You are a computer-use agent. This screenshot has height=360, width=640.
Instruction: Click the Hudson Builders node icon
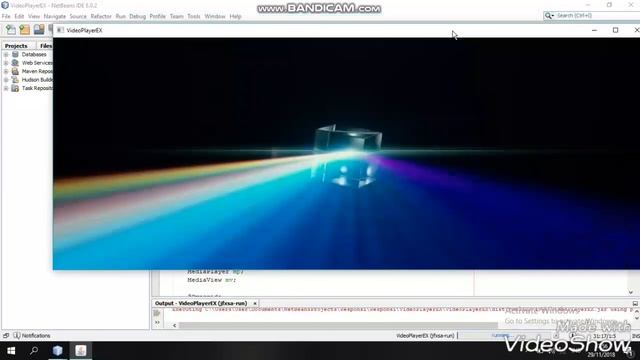click(x=15, y=80)
